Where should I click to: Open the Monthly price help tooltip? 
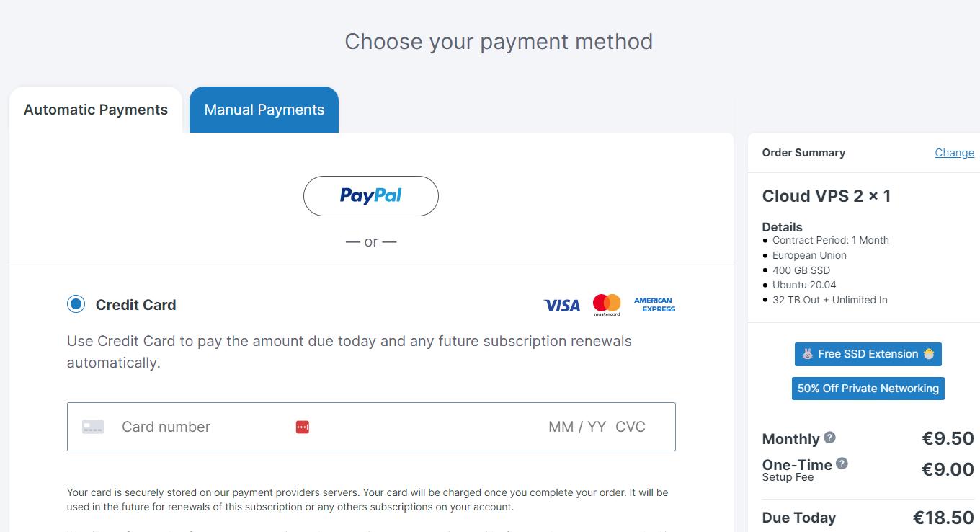tap(829, 438)
